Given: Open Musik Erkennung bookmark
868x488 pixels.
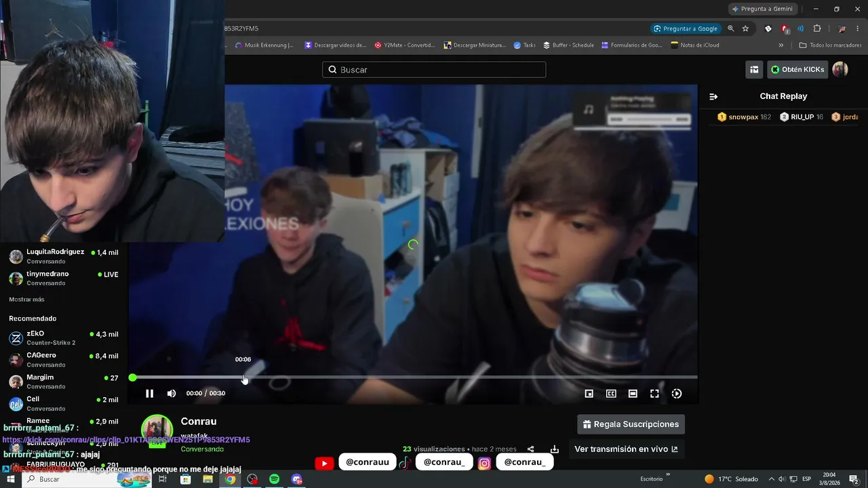Looking at the screenshot, I should coord(264,45).
